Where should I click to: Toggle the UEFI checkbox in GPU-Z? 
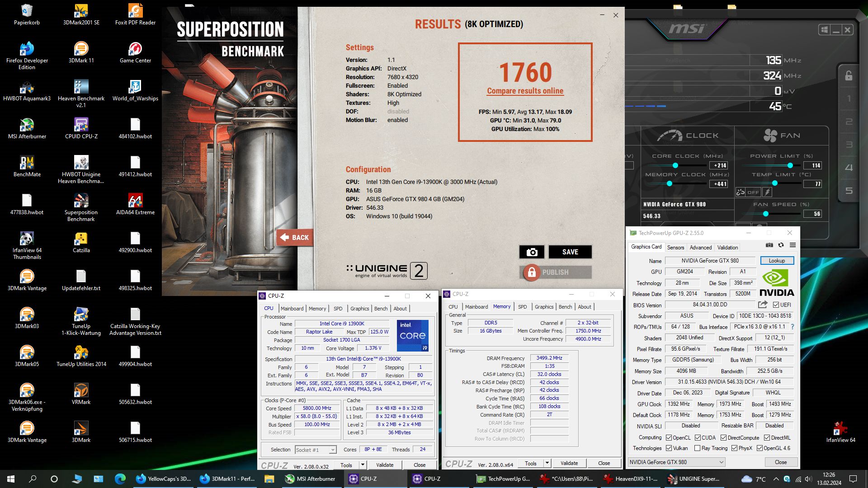(776, 305)
